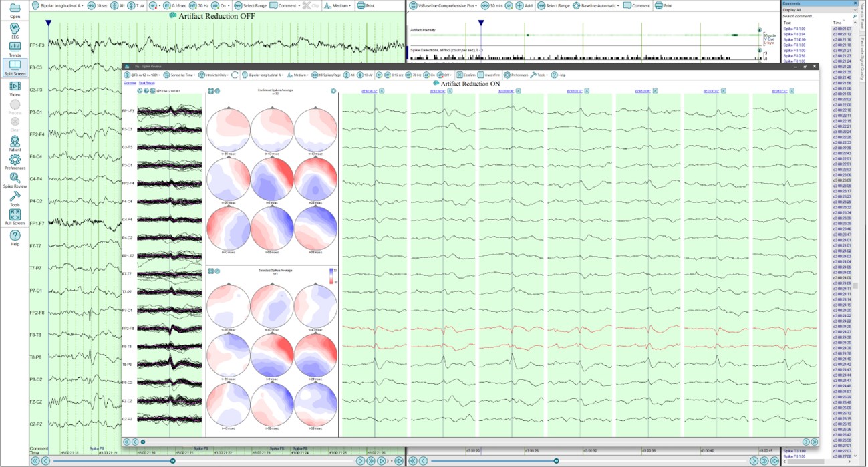Toggle the notch filter On dropdown
868x467 pixels.
[224, 5]
